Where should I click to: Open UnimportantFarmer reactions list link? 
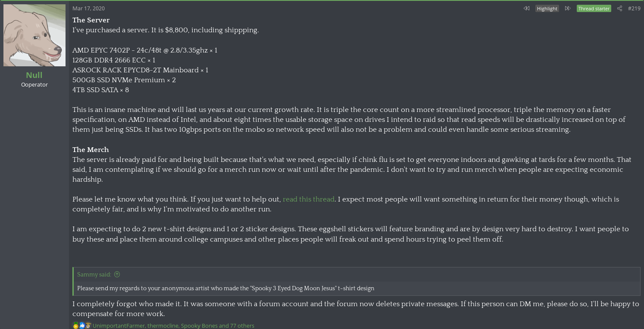coord(119,326)
